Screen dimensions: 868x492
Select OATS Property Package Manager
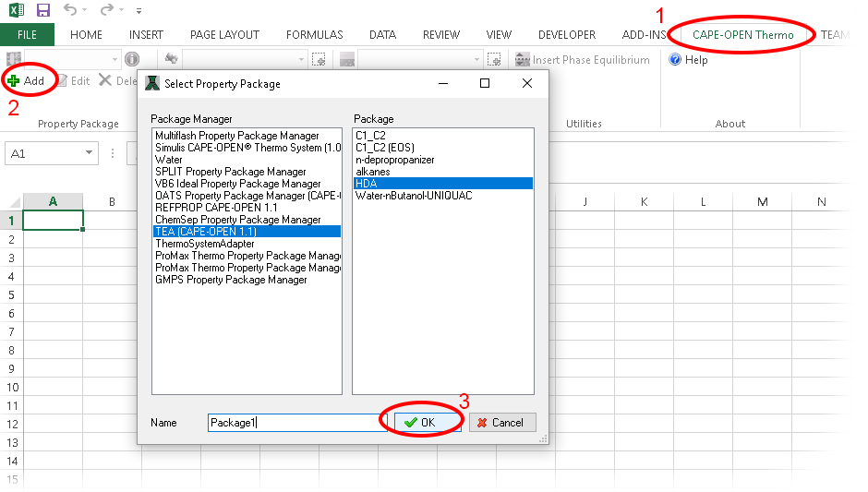247,196
